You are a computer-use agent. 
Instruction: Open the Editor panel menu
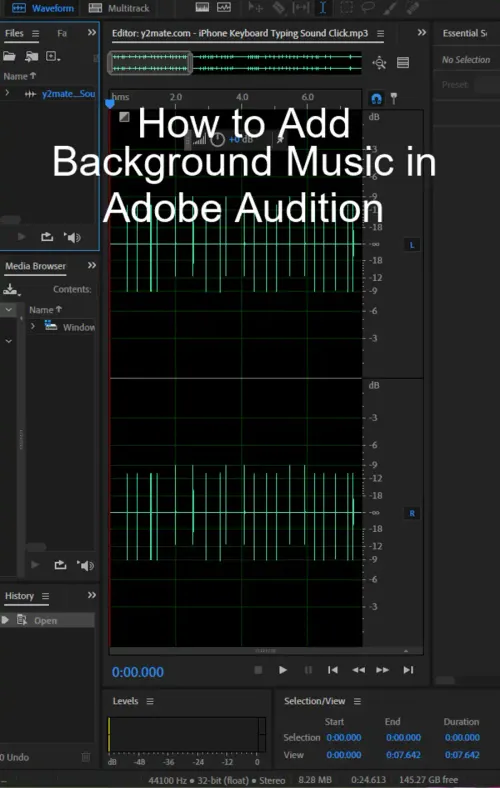click(380, 34)
